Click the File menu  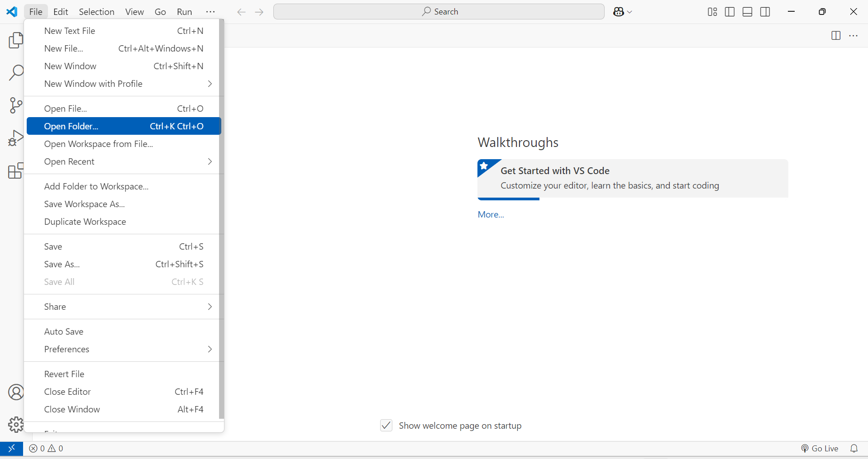[x=36, y=12]
